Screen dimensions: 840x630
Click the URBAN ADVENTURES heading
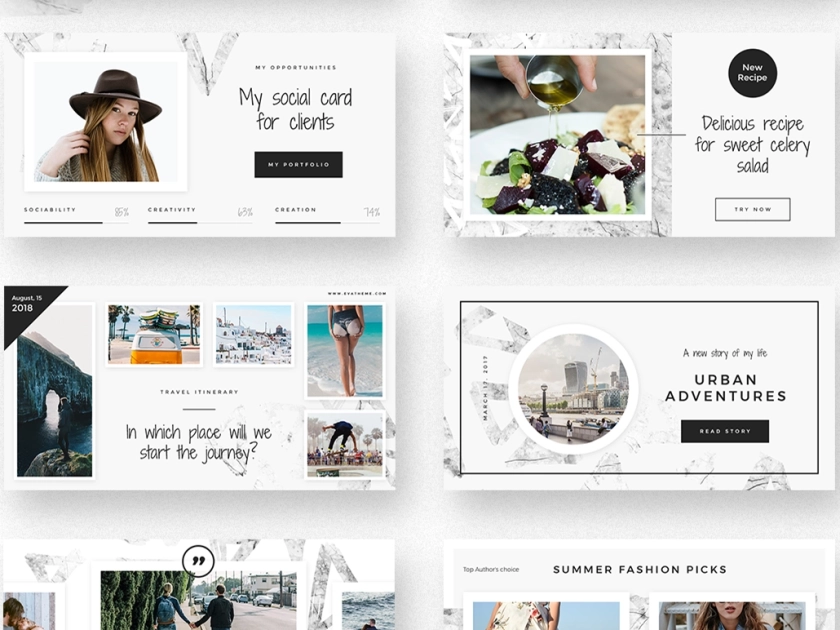tap(725, 388)
